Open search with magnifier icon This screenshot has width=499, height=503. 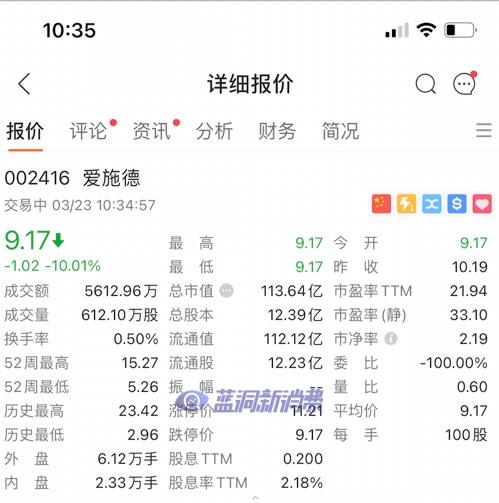tap(426, 84)
